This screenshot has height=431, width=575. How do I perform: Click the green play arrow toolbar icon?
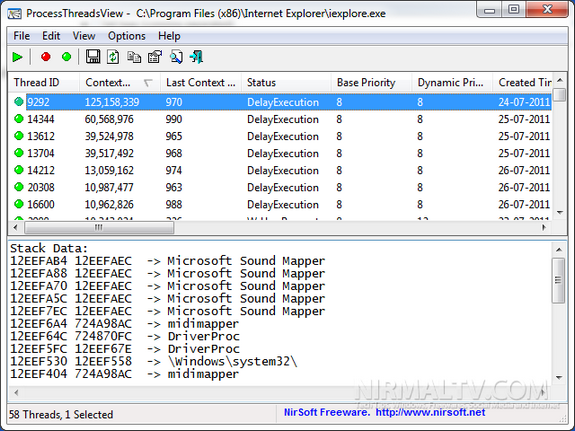[x=17, y=57]
